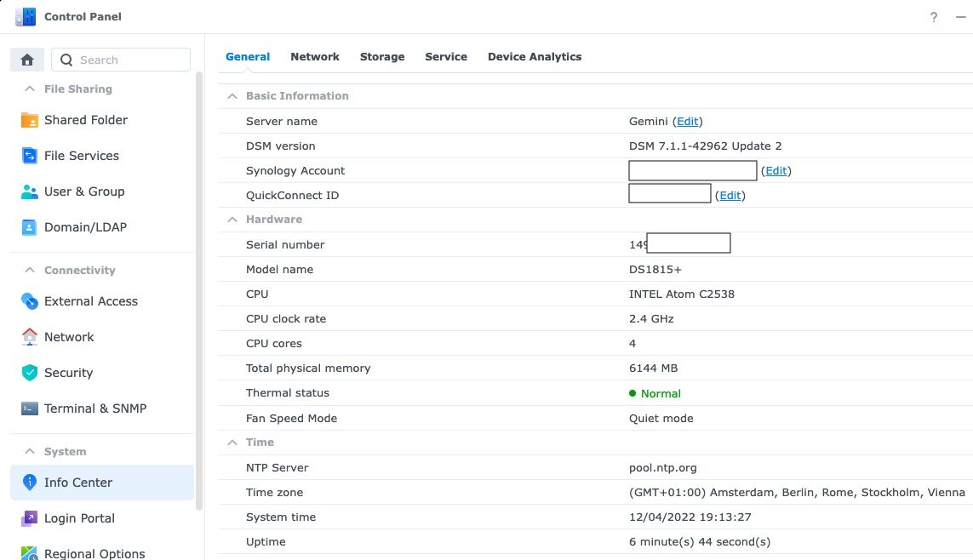Select the Shared Folder label
Viewport: 973px width, 560px height.
point(86,120)
